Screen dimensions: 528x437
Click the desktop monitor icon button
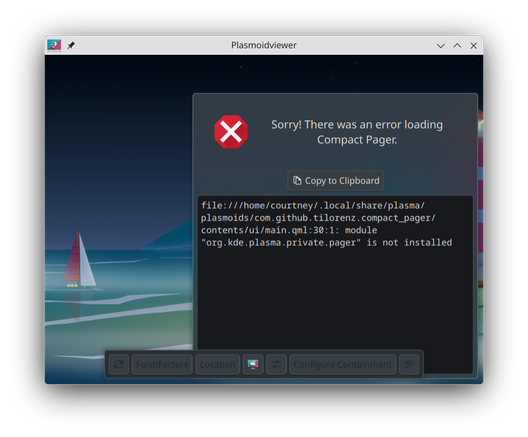coord(253,364)
